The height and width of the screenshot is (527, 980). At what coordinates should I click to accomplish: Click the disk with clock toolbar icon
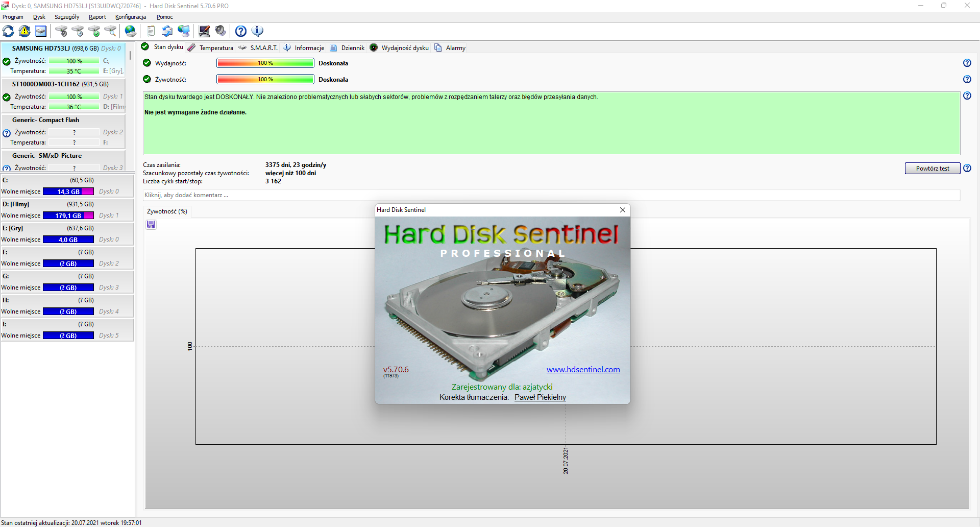coord(78,31)
